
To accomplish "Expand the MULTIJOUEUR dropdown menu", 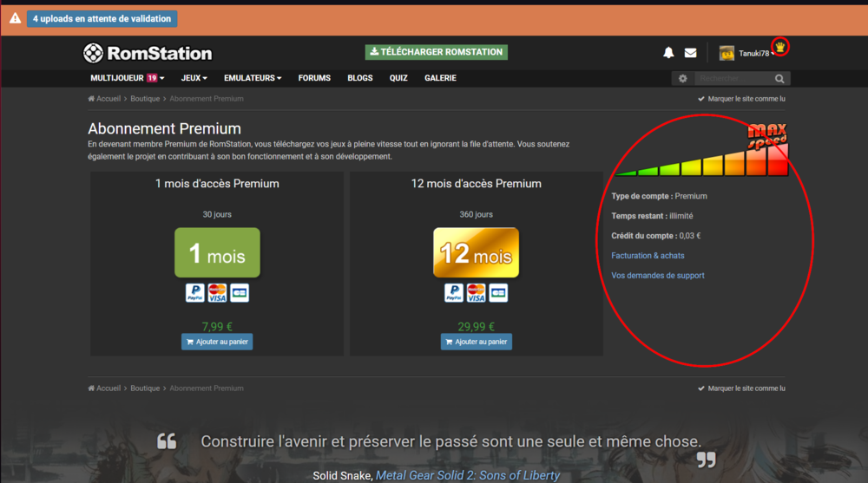I will [127, 78].
